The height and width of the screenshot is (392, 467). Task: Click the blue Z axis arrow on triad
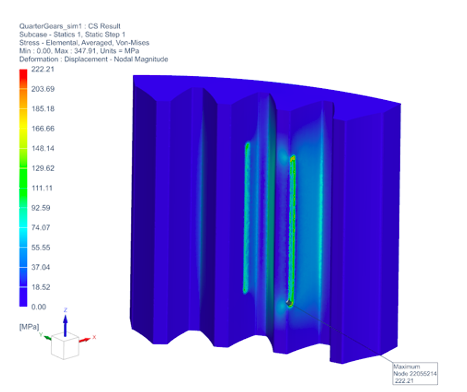65,325
